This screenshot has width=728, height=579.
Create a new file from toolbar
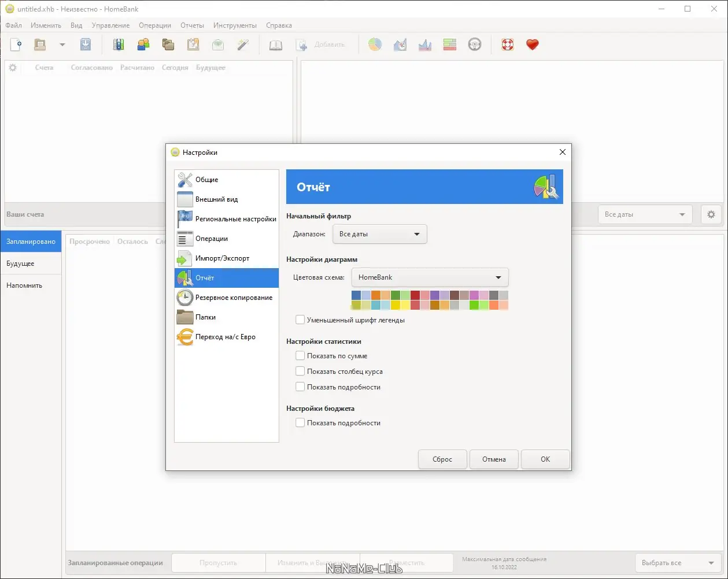16,44
